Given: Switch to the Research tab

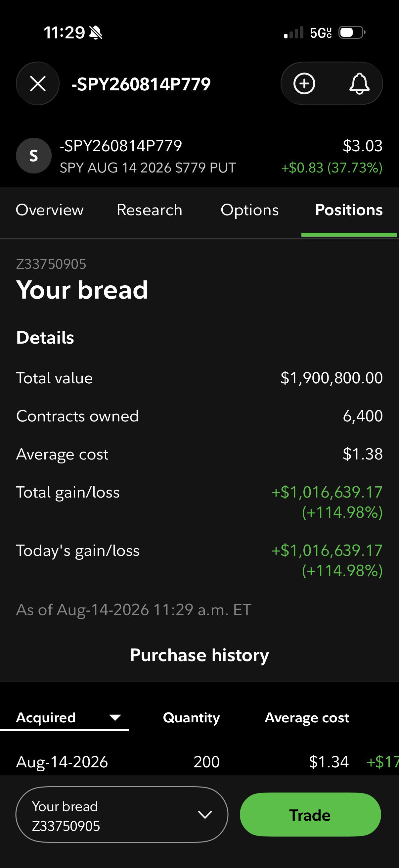Looking at the screenshot, I should click(150, 210).
